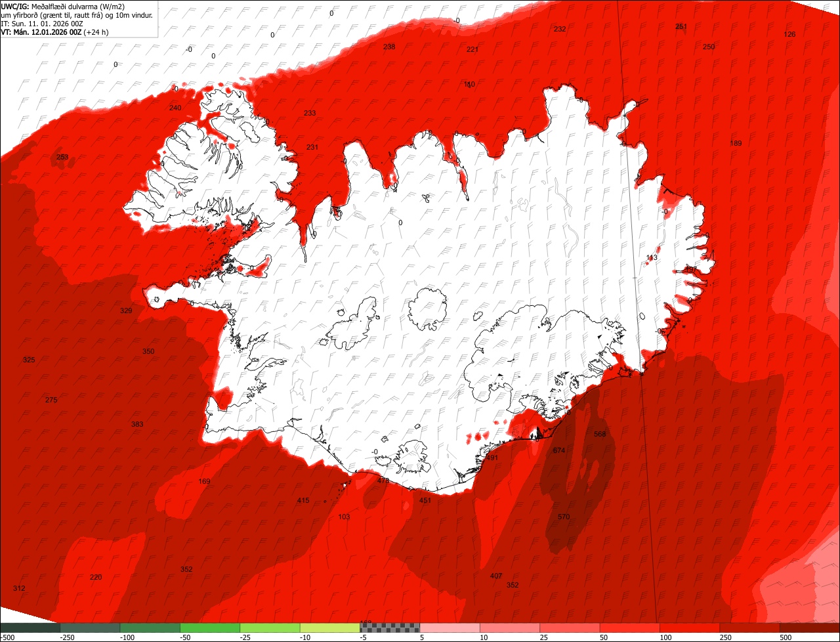This screenshot has width=840, height=642.
Task: Click the map value 126
Action: click(789, 34)
